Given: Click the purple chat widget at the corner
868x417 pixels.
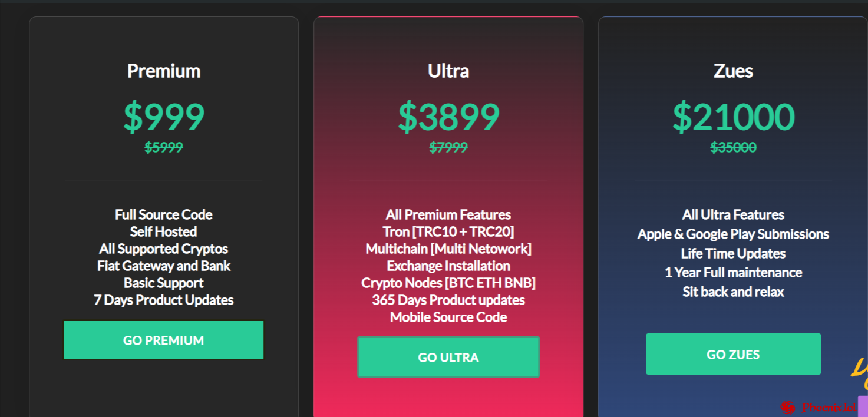Looking at the screenshot, I should [863, 406].
